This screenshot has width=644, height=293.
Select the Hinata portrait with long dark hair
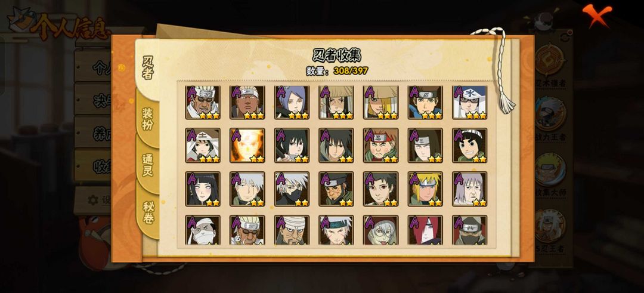point(203,189)
